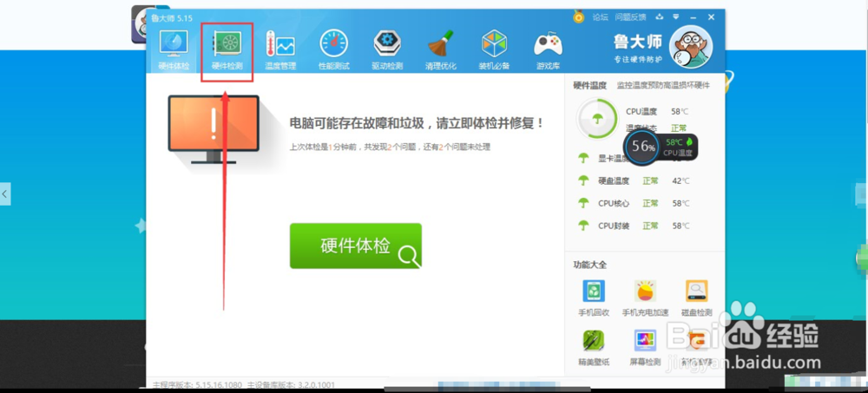Screen dimensions: 868x393
Task: Minimize the 鲁大师 window
Action: point(693,17)
